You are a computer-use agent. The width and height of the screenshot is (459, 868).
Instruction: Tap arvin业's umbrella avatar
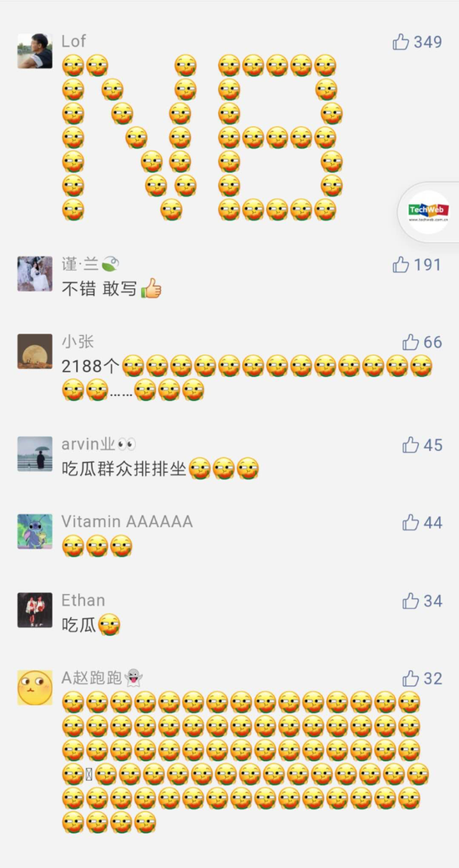[35, 454]
